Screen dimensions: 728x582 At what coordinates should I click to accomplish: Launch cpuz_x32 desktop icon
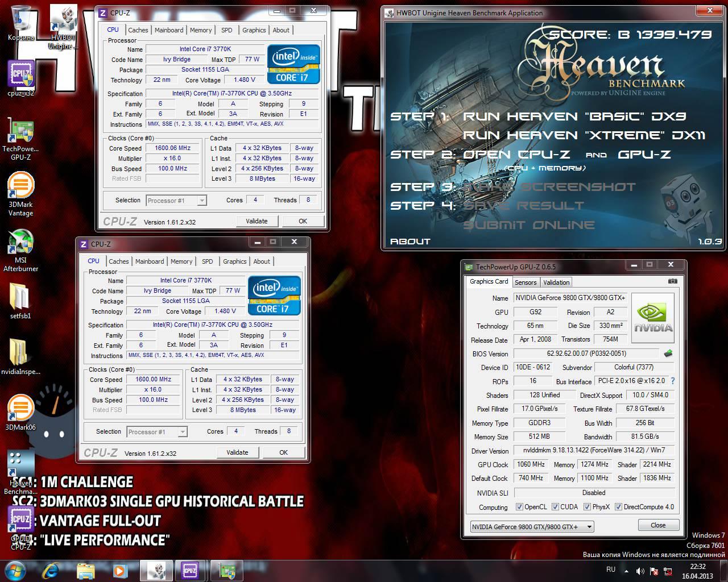pyautogui.click(x=21, y=74)
